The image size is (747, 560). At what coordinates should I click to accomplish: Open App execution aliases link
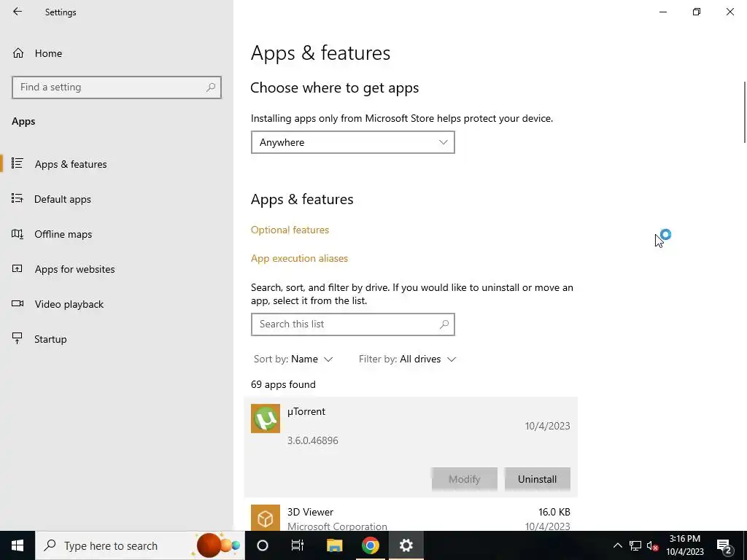pyautogui.click(x=299, y=259)
